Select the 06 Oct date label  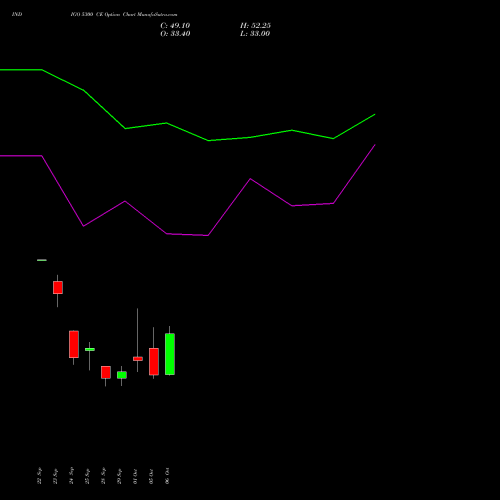click(x=167, y=476)
